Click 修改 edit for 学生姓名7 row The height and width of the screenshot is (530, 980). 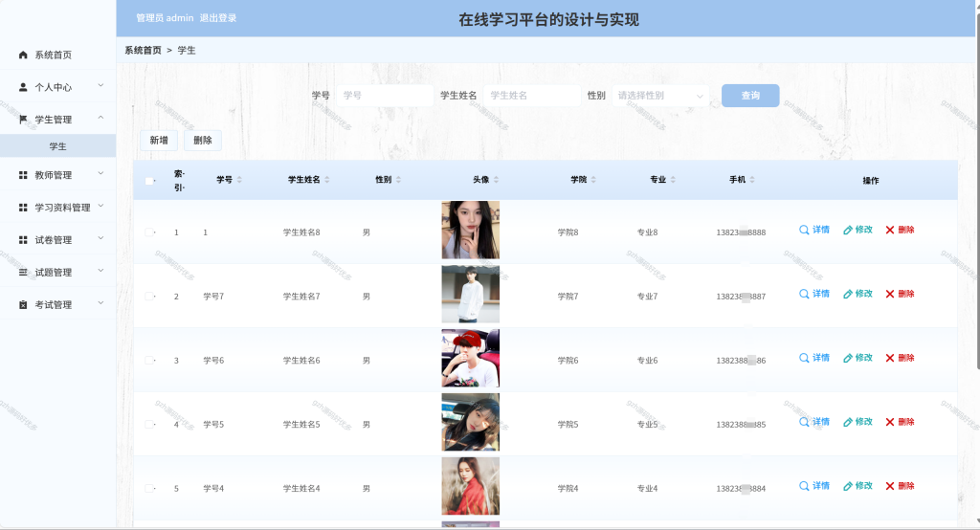coord(857,294)
